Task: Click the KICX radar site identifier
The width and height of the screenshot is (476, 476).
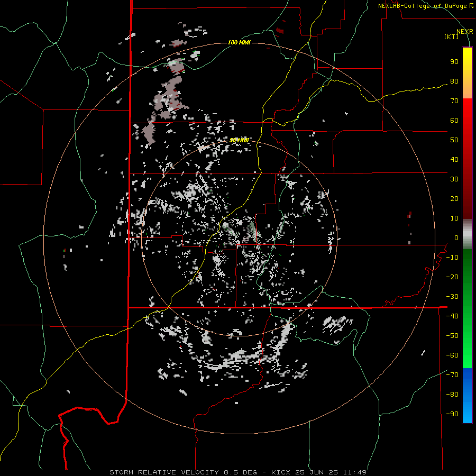Action: click(x=281, y=472)
